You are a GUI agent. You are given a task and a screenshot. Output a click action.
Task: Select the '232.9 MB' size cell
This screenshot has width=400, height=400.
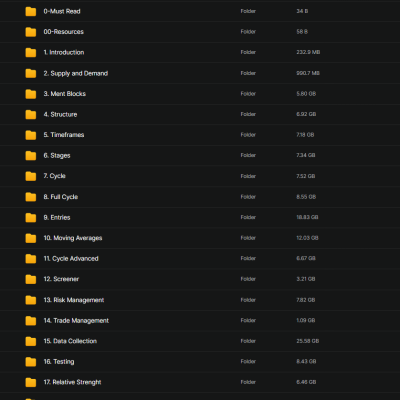point(308,52)
